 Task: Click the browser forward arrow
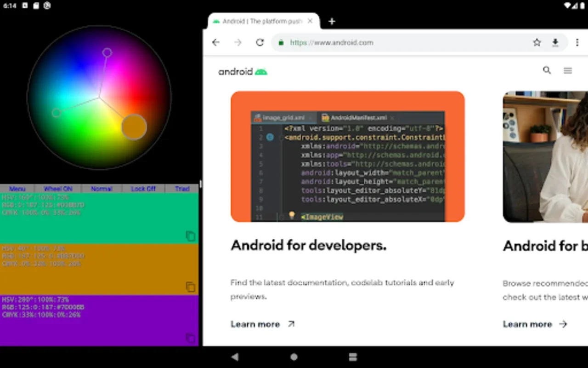point(238,42)
